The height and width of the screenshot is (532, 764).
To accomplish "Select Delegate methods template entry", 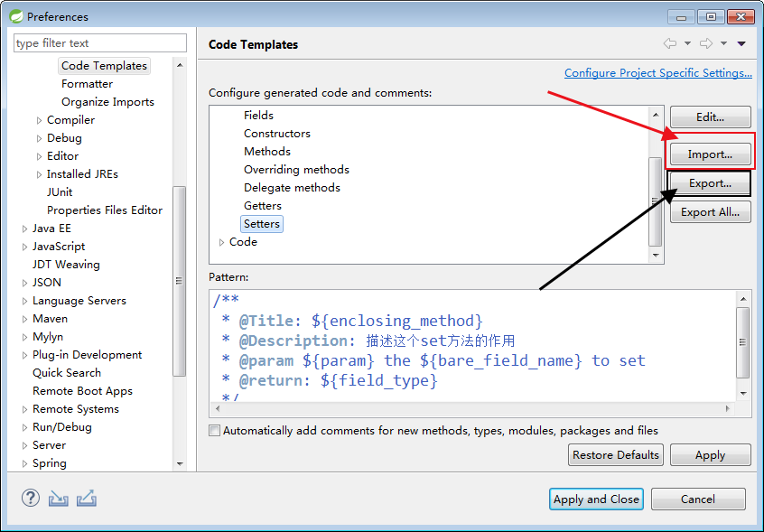I will coord(292,188).
